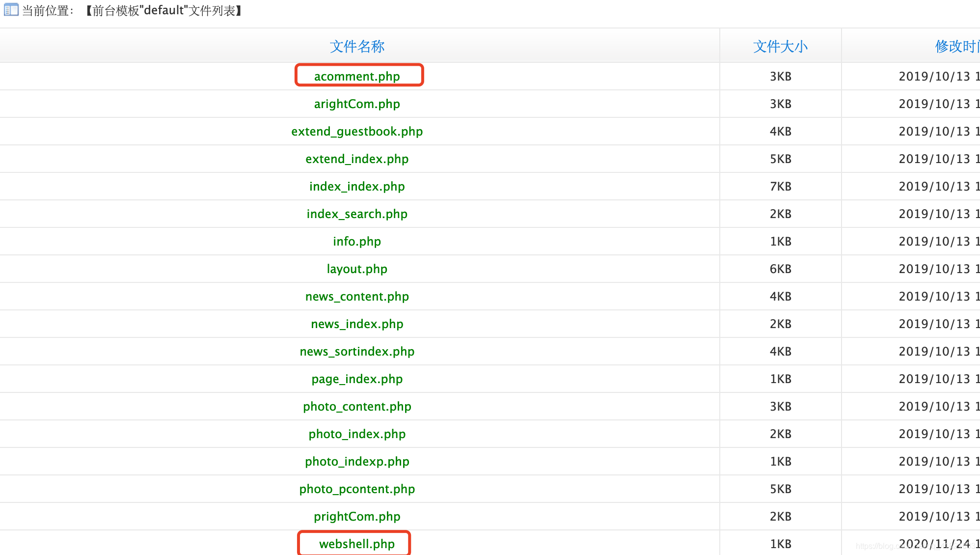Open photo_content.php template

[357, 406]
